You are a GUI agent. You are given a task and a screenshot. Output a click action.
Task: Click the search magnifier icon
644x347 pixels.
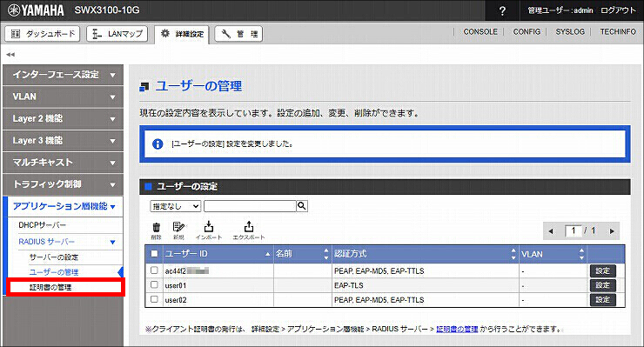(301, 206)
